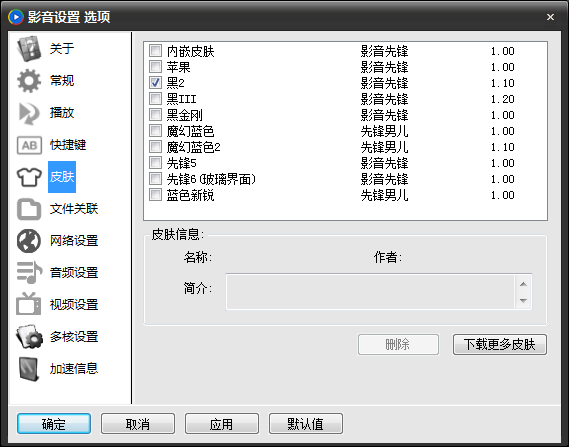Click 影音先锋 author in 先锋5 row
This screenshot has width=569, height=447.
[x=385, y=163]
